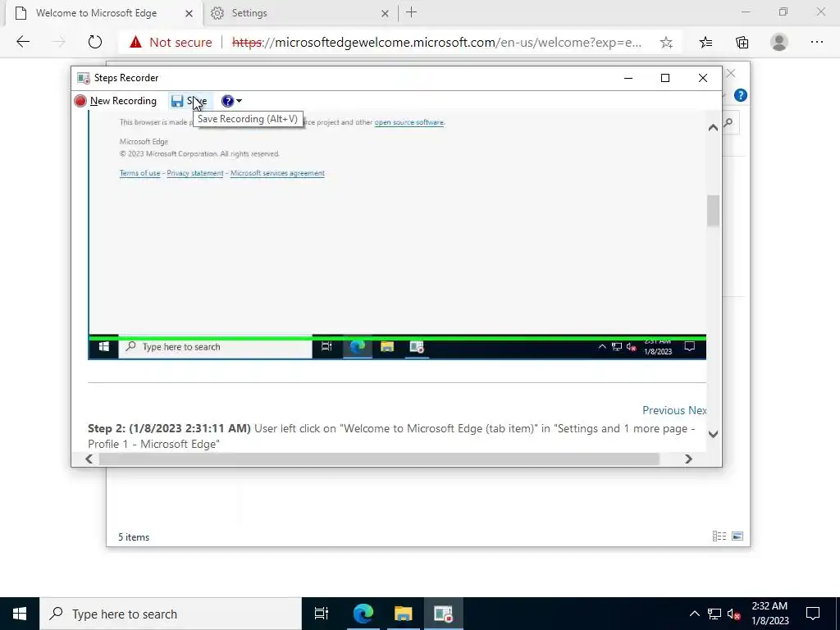840x630 pixels.
Task: Open the Terms of use link
Action: (x=139, y=173)
